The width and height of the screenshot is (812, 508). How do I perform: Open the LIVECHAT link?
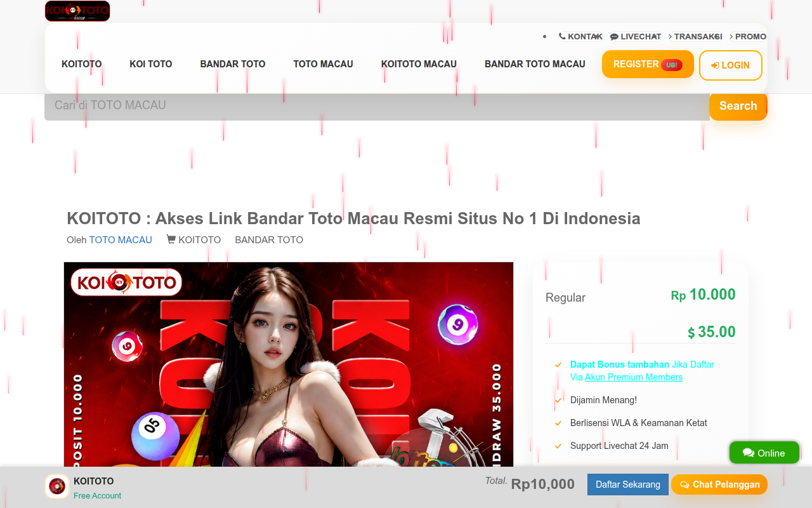pyautogui.click(x=636, y=37)
